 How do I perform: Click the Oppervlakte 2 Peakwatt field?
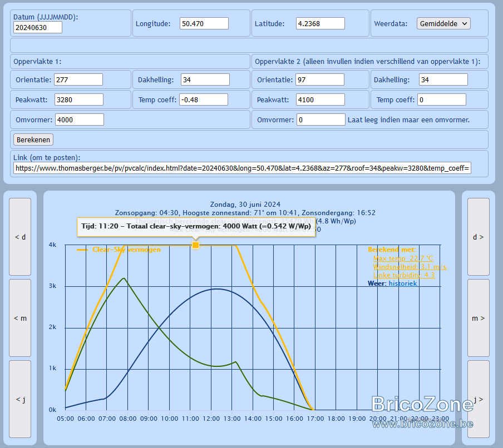point(320,99)
